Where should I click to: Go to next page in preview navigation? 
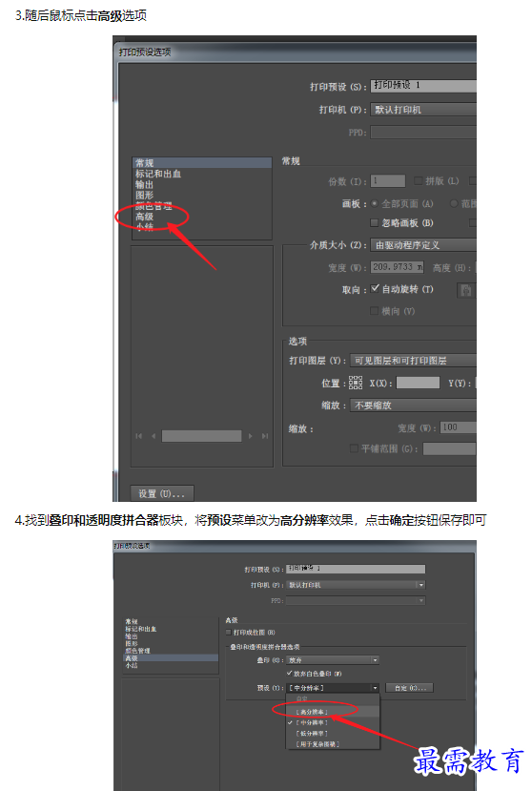pyautogui.click(x=250, y=436)
